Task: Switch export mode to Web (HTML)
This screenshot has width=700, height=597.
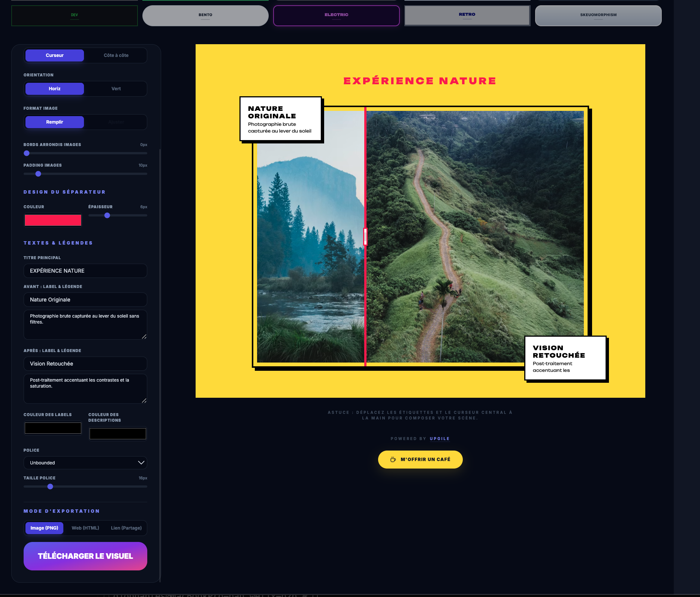Action: click(x=86, y=528)
